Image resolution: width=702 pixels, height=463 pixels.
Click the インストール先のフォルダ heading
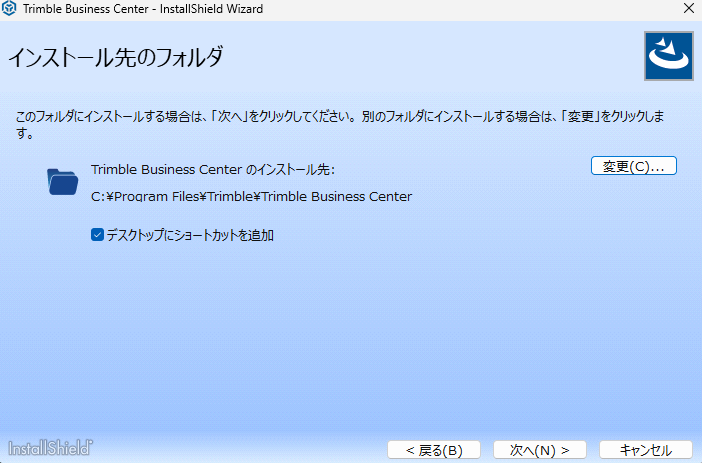tap(115, 57)
